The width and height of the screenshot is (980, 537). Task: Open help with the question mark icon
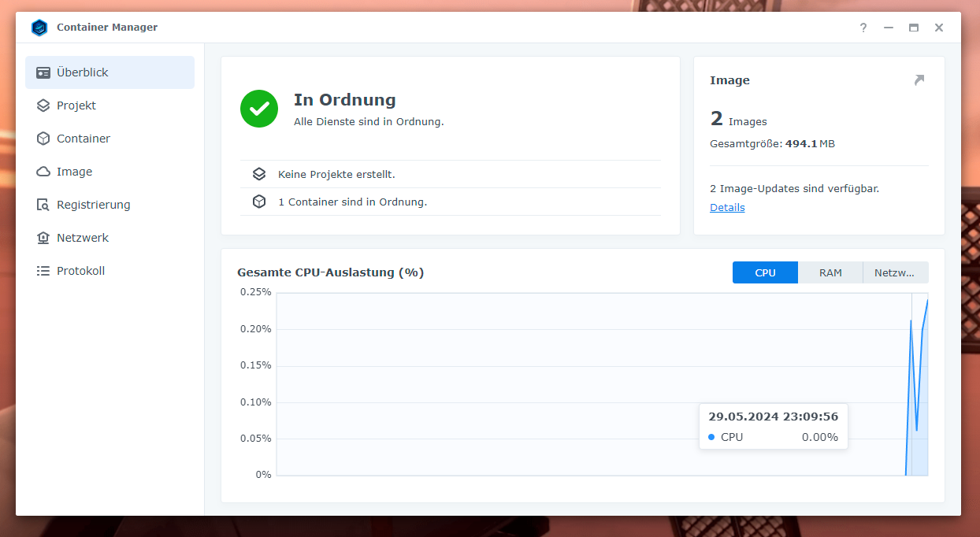point(863,28)
